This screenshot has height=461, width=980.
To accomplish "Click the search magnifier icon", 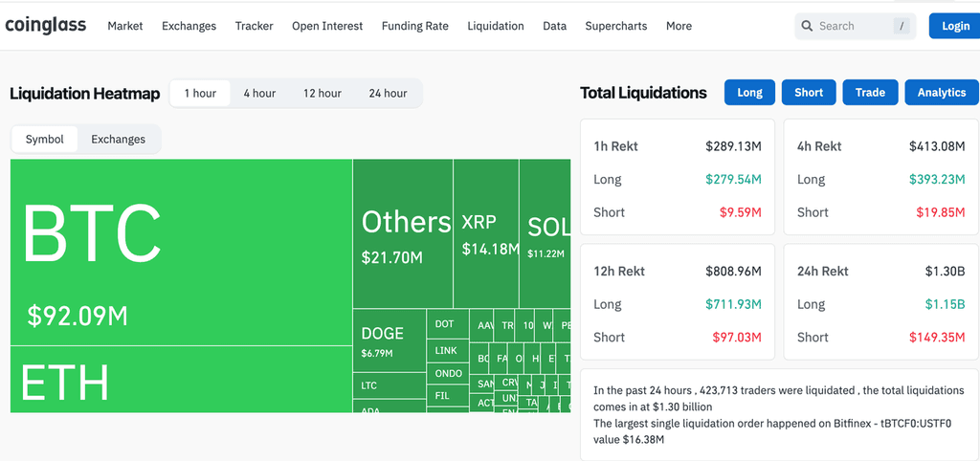I will pos(807,26).
